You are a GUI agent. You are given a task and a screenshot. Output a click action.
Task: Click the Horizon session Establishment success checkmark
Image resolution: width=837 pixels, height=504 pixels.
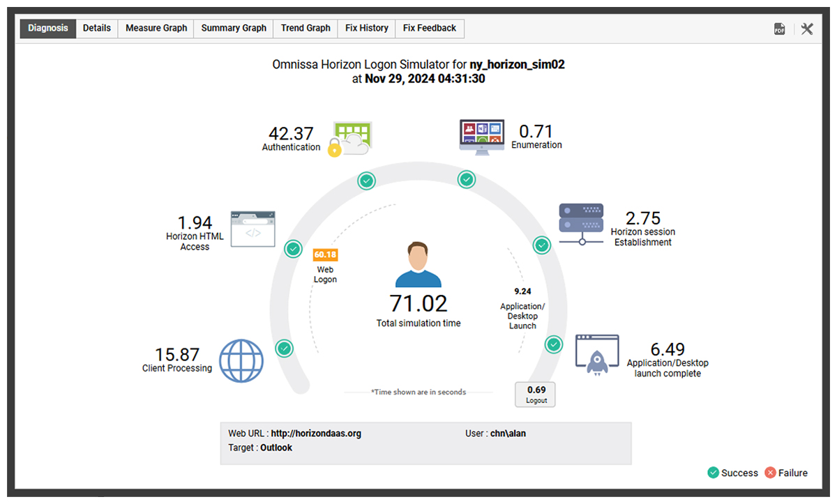click(542, 245)
